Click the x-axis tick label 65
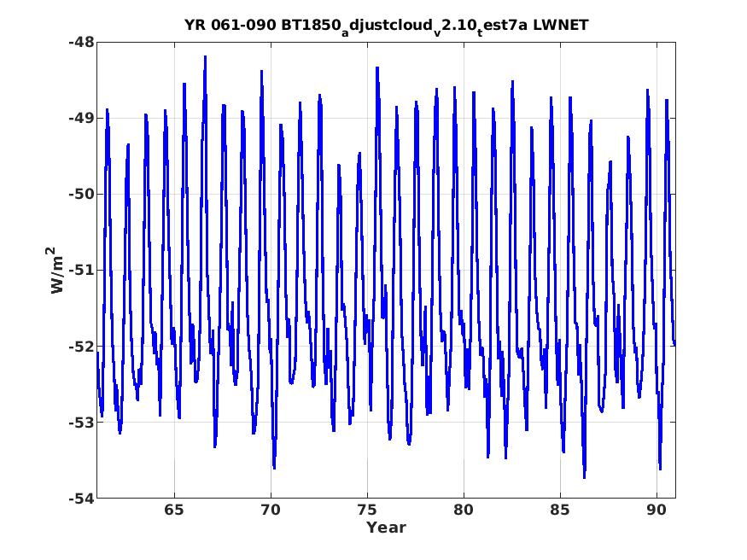This screenshot has width=747, height=560. click(174, 510)
